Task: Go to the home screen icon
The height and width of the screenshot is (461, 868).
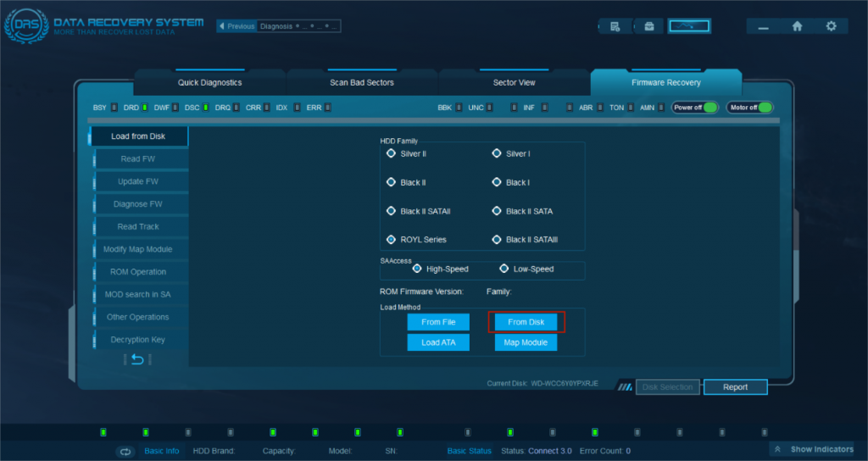Action: [x=797, y=26]
